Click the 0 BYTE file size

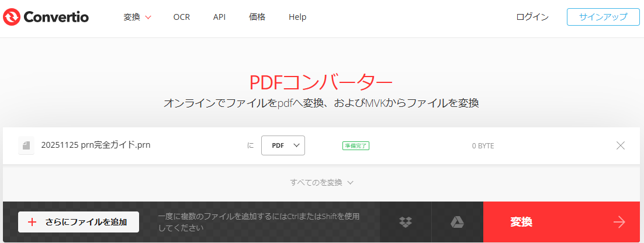tap(483, 145)
